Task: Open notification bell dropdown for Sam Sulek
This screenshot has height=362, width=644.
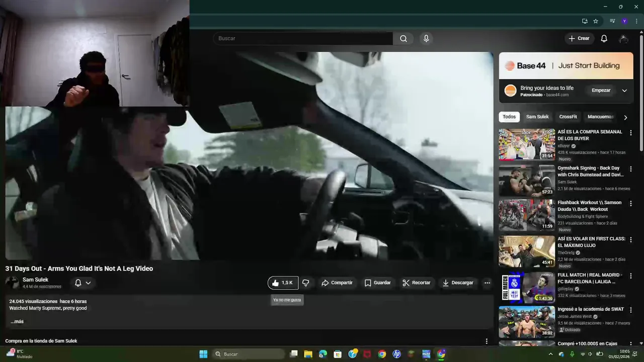Action: tap(83, 283)
